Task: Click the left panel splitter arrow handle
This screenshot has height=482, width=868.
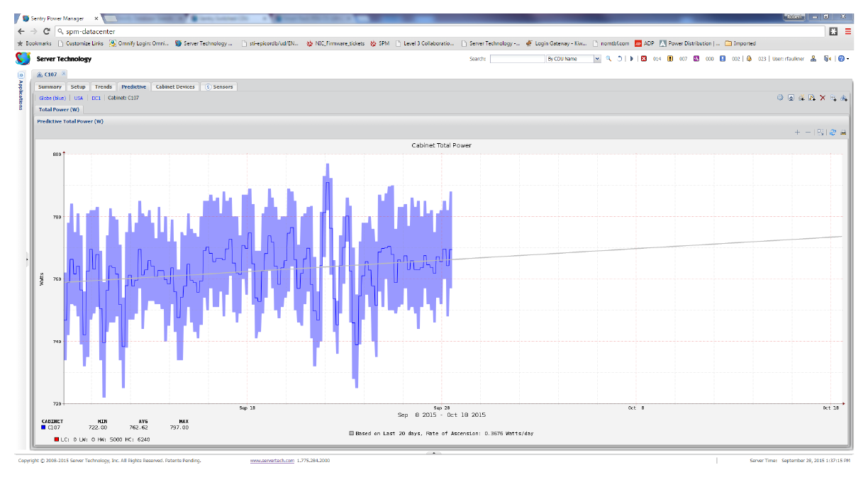Action: pyautogui.click(x=28, y=259)
